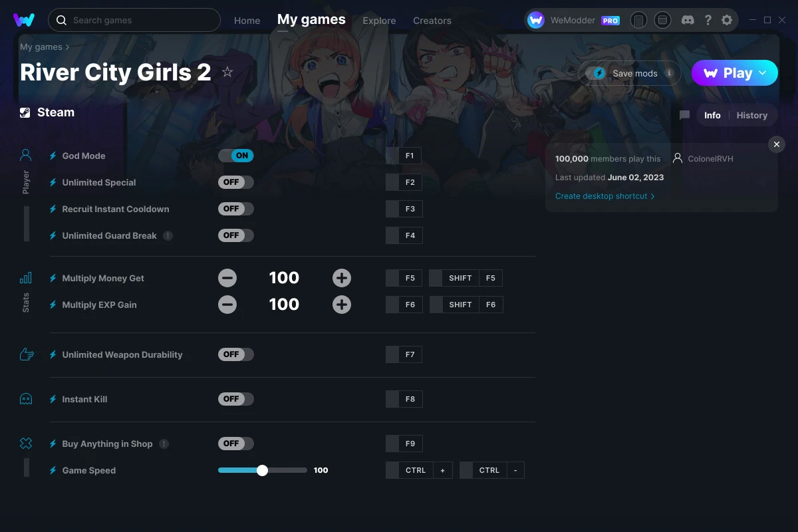Switch to the History tab
Screen dimensions: 798x532
(x=752, y=114)
